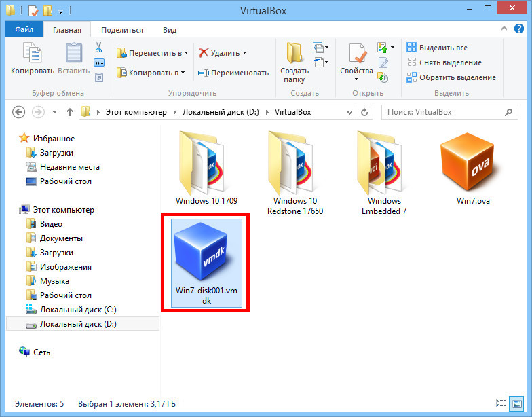Switch to large icons view in status bar
This screenshot has width=532, height=417.
[517, 403]
